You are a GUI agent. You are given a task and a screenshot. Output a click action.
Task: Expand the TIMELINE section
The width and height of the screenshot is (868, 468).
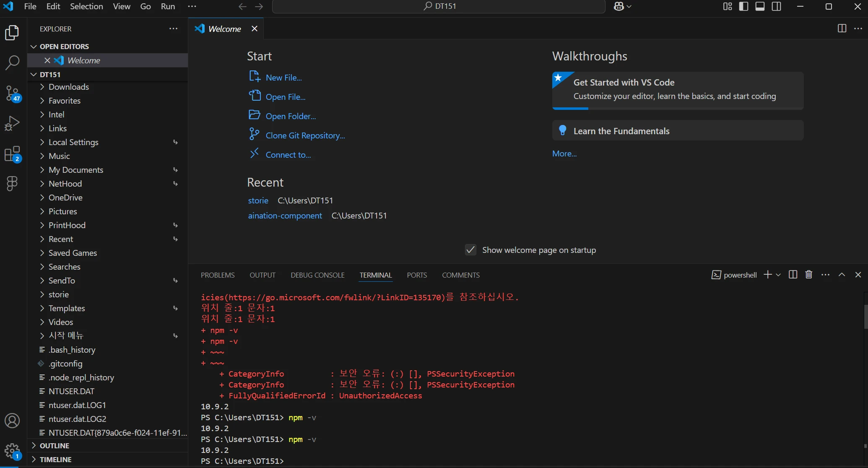pyautogui.click(x=108, y=459)
